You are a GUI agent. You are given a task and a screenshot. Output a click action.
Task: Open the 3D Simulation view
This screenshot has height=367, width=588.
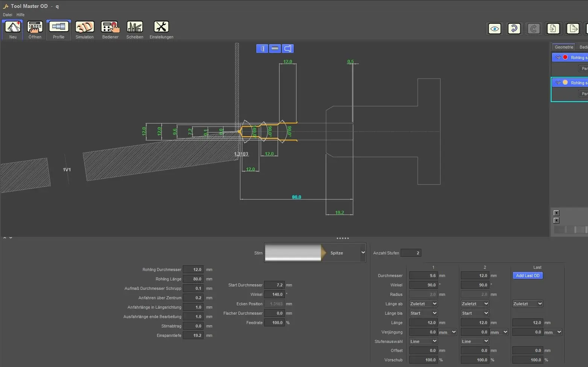coord(85,27)
